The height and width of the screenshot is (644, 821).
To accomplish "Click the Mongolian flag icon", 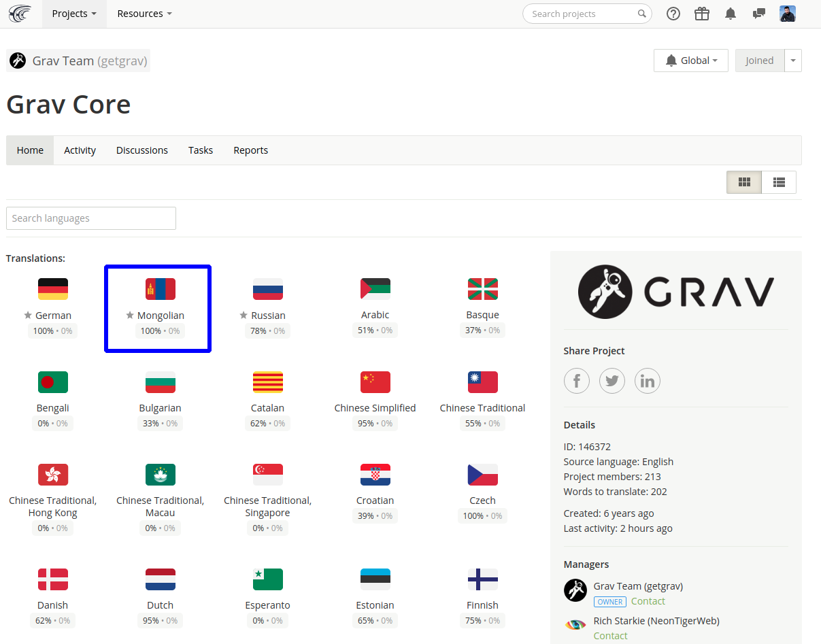I will (161, 289).
